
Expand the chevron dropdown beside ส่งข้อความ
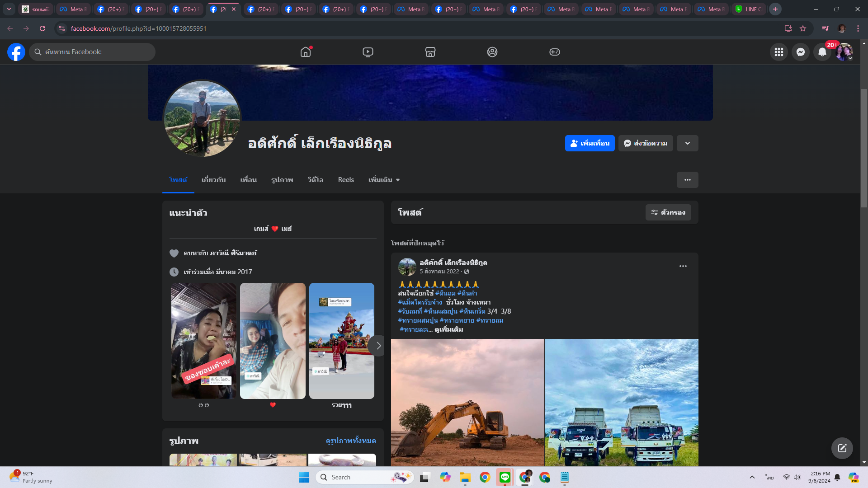tap(687, 143)
